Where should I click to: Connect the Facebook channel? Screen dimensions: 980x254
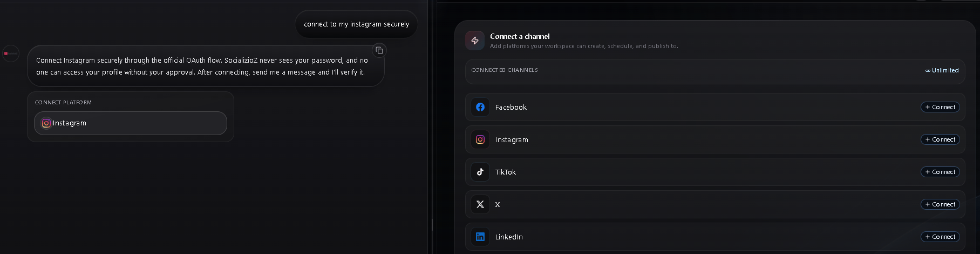coord(940,107)
